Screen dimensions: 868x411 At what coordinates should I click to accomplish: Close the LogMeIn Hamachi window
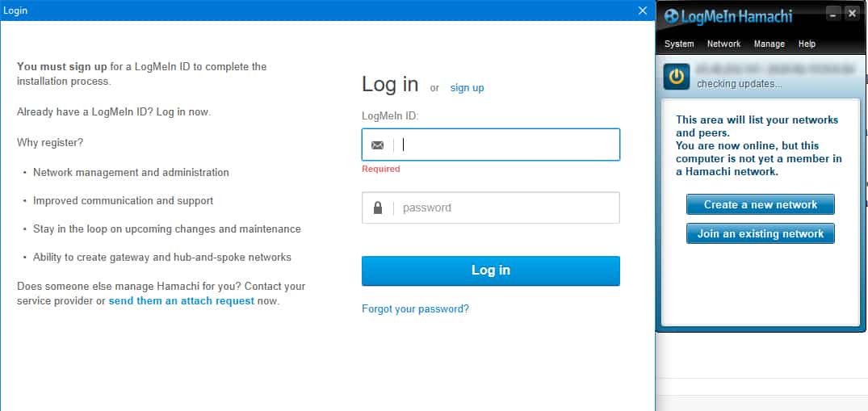click(851, 14)
